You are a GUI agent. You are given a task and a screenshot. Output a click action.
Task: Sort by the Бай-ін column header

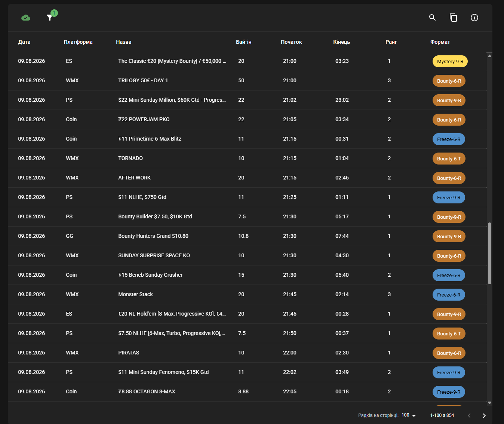pyautogui.click(x=244, y=42)
